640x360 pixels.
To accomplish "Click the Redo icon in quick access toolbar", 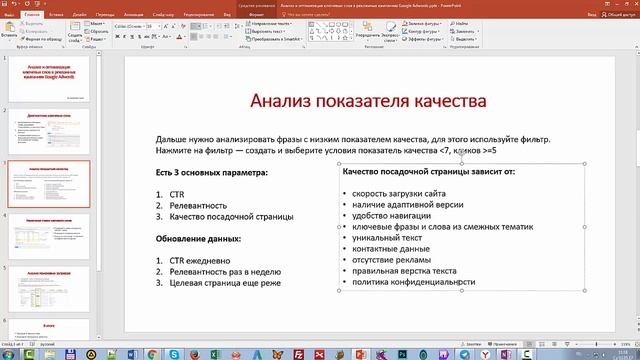I will [x=27, y=4].
